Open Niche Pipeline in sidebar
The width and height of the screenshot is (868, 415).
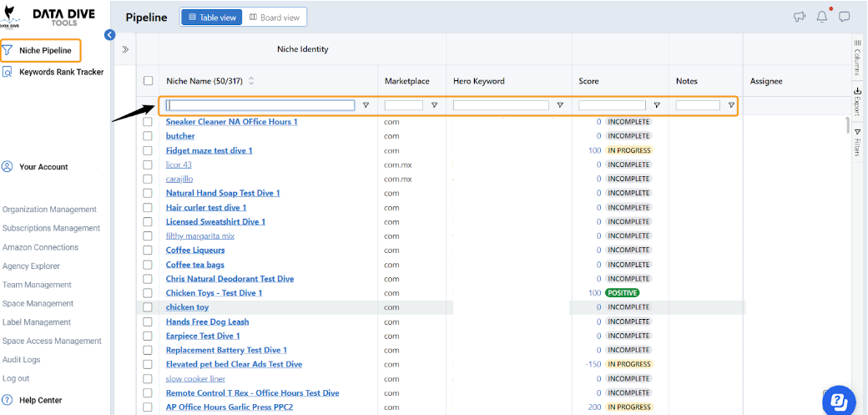[x=40, y=50]
